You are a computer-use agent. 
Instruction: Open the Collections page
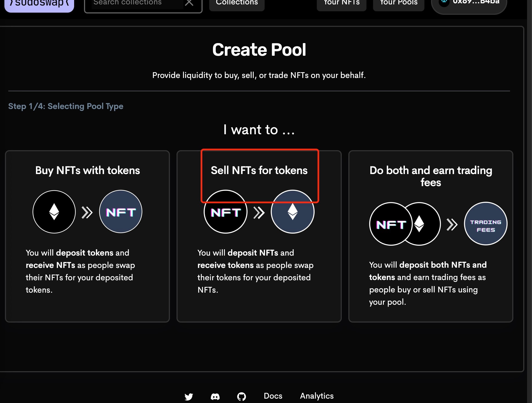(x=237, y=3)
